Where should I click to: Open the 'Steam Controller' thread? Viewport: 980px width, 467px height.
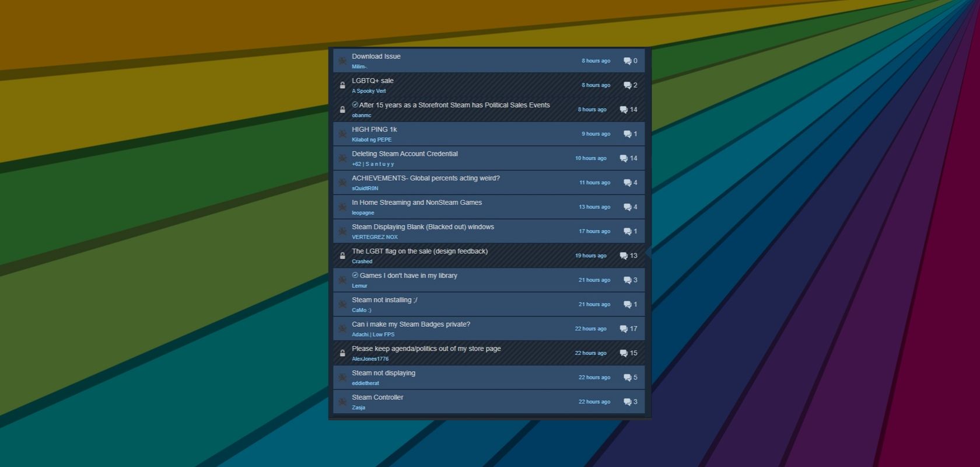377,398
